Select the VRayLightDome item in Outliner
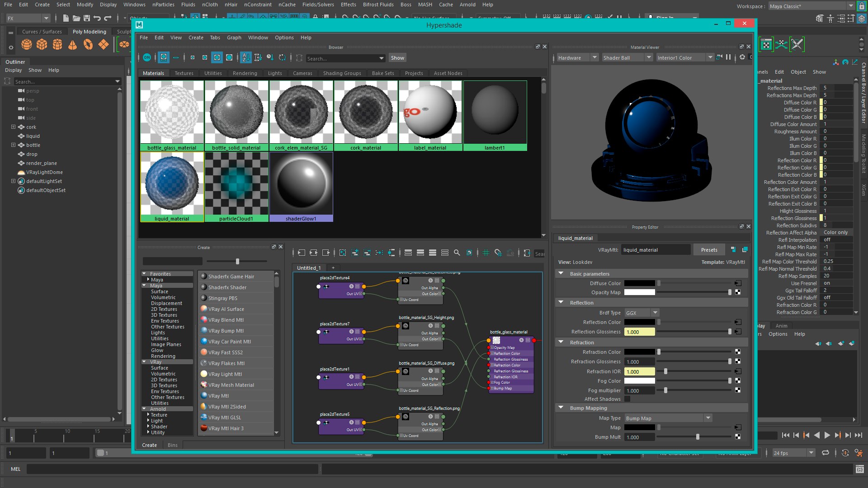The width and height of the screenshot is (868, 488). coord(44,172)
